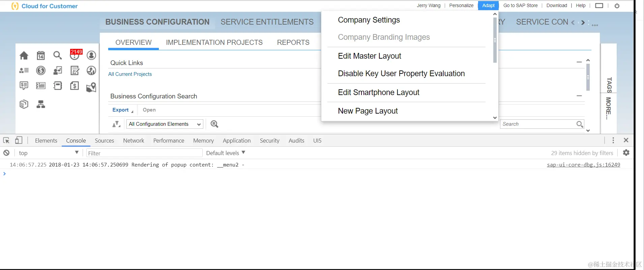Open the Network tab in DevTools
Viewport: 644px width, 270px height.
[x=134, y=141]
